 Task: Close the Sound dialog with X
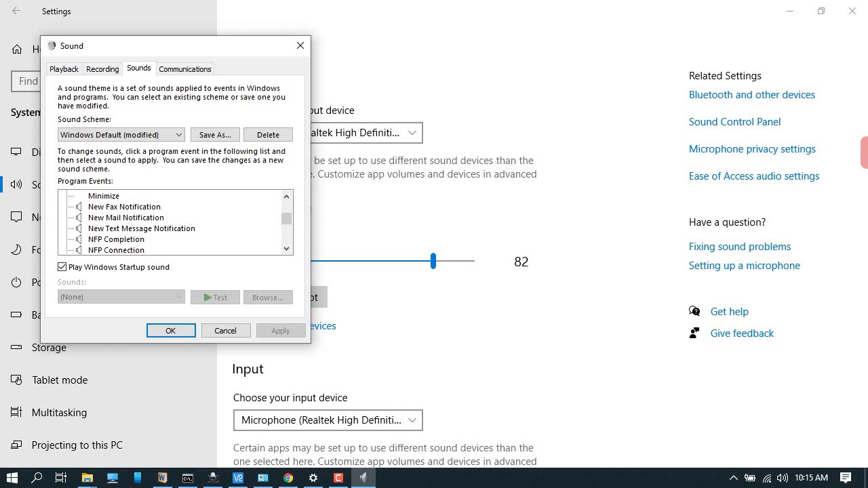pos(300,45)
